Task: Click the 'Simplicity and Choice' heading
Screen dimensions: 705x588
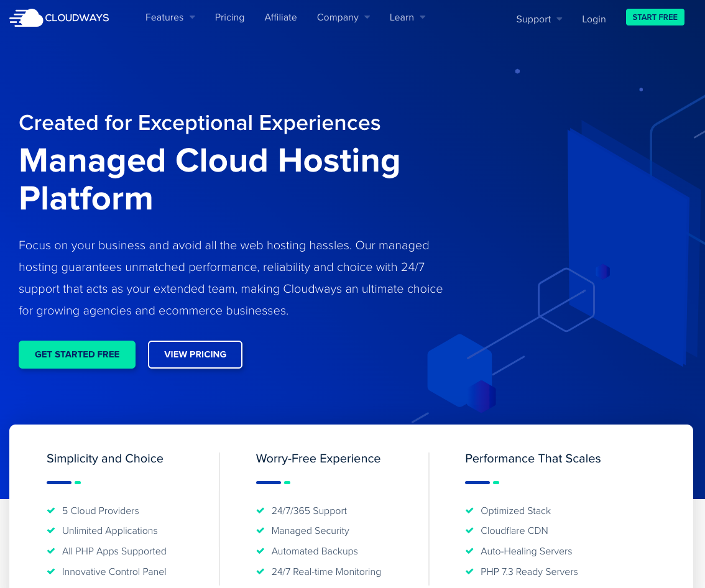Action: 105,459
